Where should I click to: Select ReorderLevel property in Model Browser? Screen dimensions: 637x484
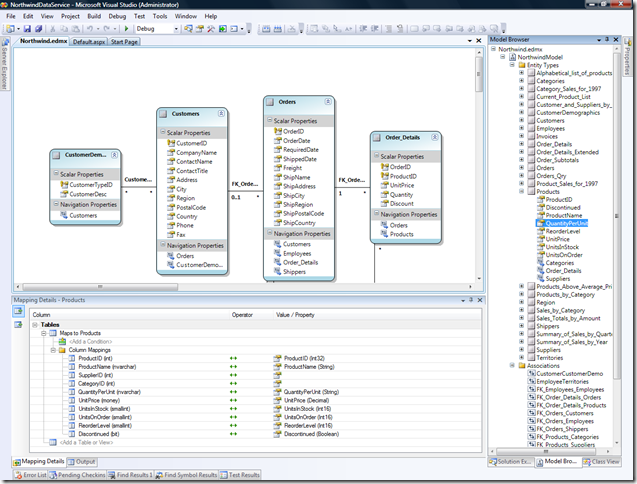[x=565, y=231]
